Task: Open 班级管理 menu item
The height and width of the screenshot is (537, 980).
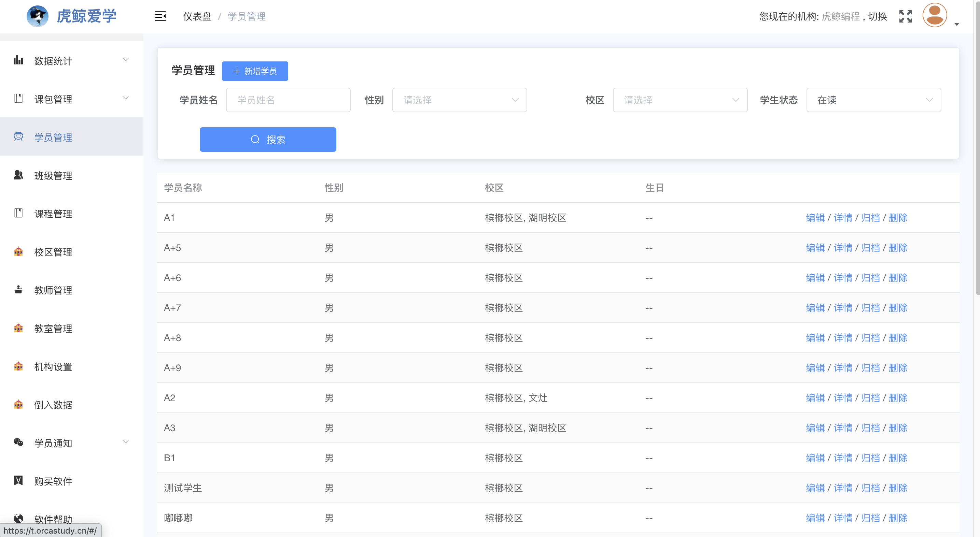Action: click(x=71, y=175)
